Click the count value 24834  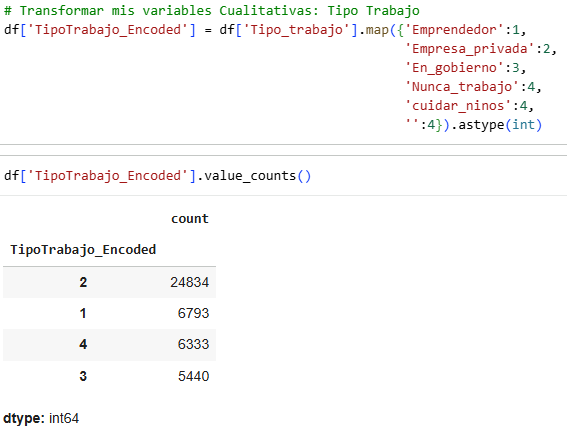tap(189, 282)
